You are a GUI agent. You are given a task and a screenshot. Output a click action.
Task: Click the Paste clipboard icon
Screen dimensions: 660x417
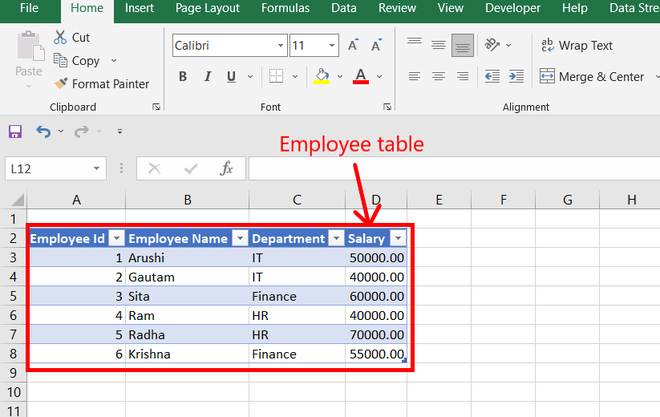[x=30, y=46]
